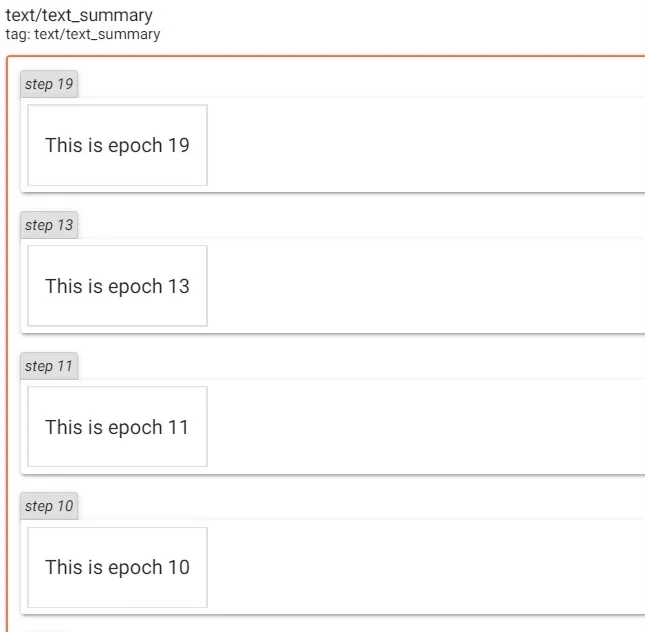
Task: Select the "step 13" label
Action: pyautogui.click(x=49, y=225)
